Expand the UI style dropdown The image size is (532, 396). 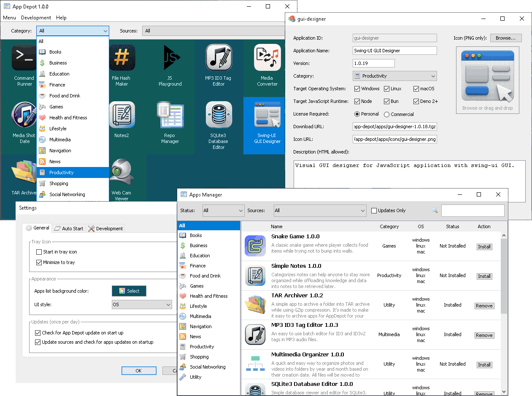tap(142, 304)
